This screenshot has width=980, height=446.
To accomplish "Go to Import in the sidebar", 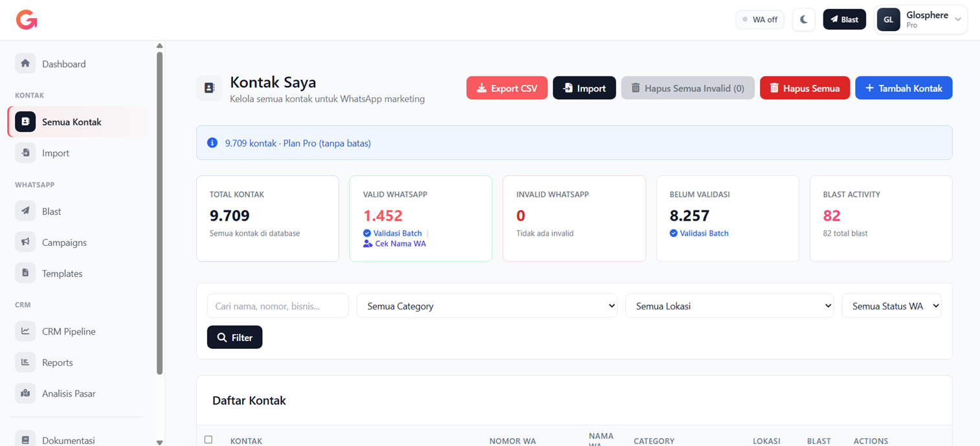I will 76,153.
